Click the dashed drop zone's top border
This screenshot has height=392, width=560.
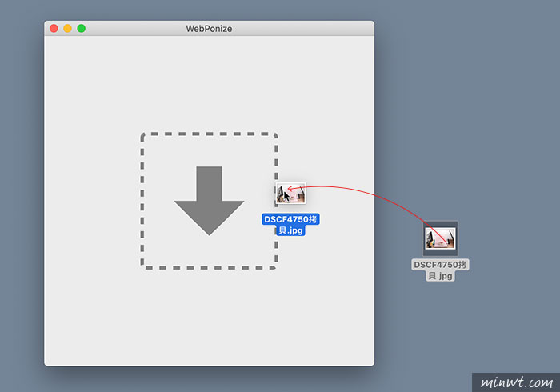(209, 134)
